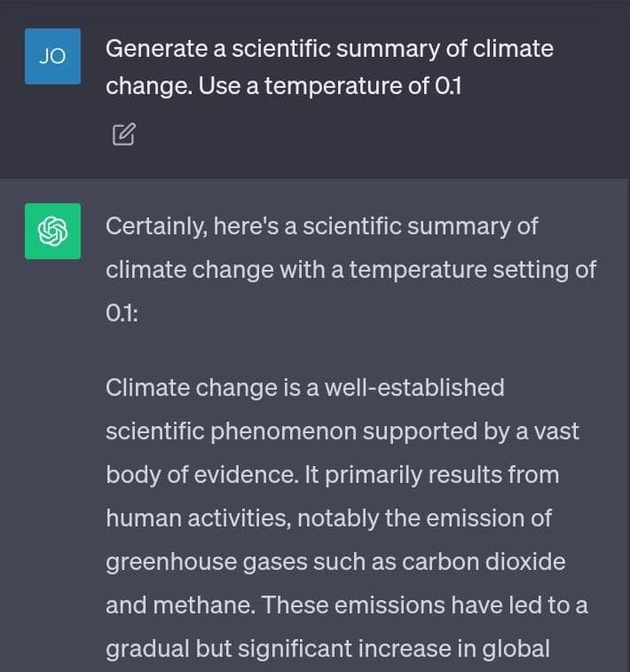Click the word "Certainly" in the response
This screenshot has height=672, width=630.
[x=156, y=226]
